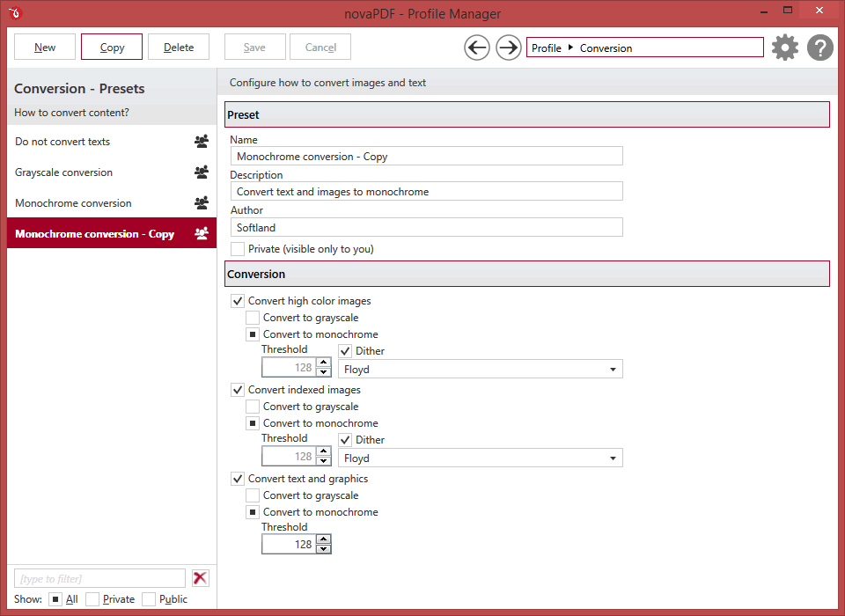Click the type to filter search box
Screen dimensions: 845x616
pos(99,578)
